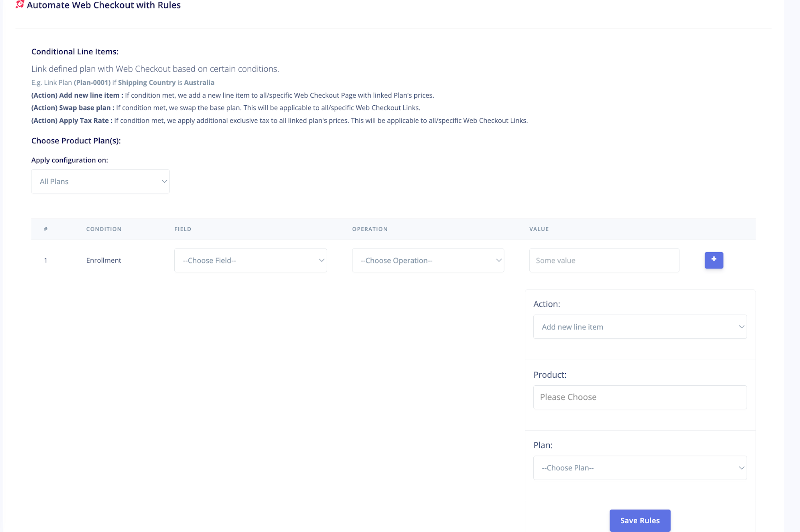The image size is (800, 532).
Task: Click the Automate Web Checkout with Rules heading
Action: 104,5
